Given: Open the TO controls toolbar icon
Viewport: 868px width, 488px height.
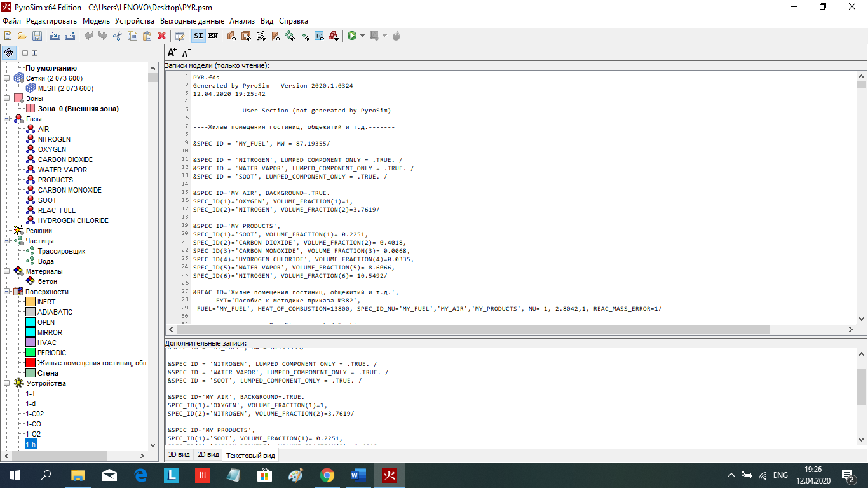Looking at the screenshot, I should (x=319, y=36).
